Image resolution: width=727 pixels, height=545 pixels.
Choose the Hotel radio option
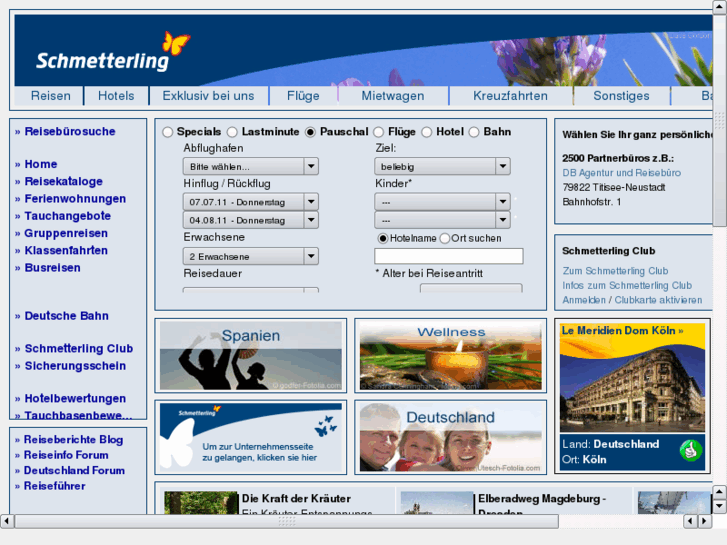(x=427, y=132)
